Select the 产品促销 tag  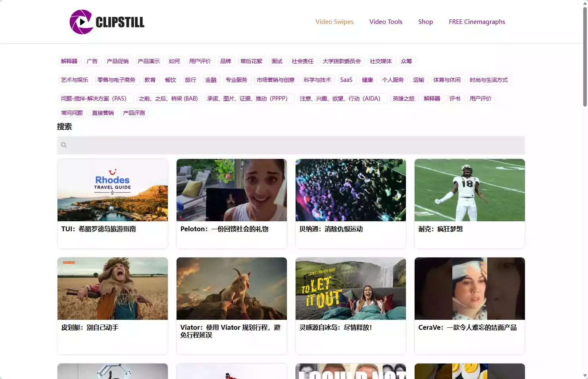pos(118,61)
